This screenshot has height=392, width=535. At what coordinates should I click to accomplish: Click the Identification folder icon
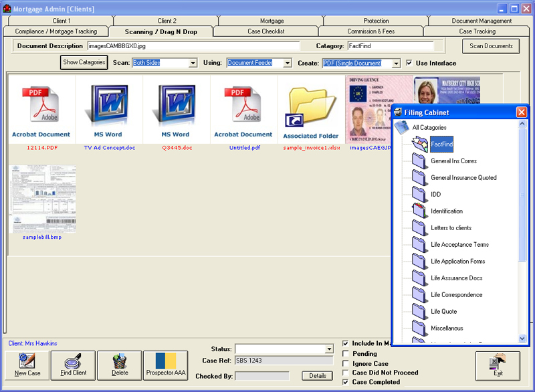(420, 211)
